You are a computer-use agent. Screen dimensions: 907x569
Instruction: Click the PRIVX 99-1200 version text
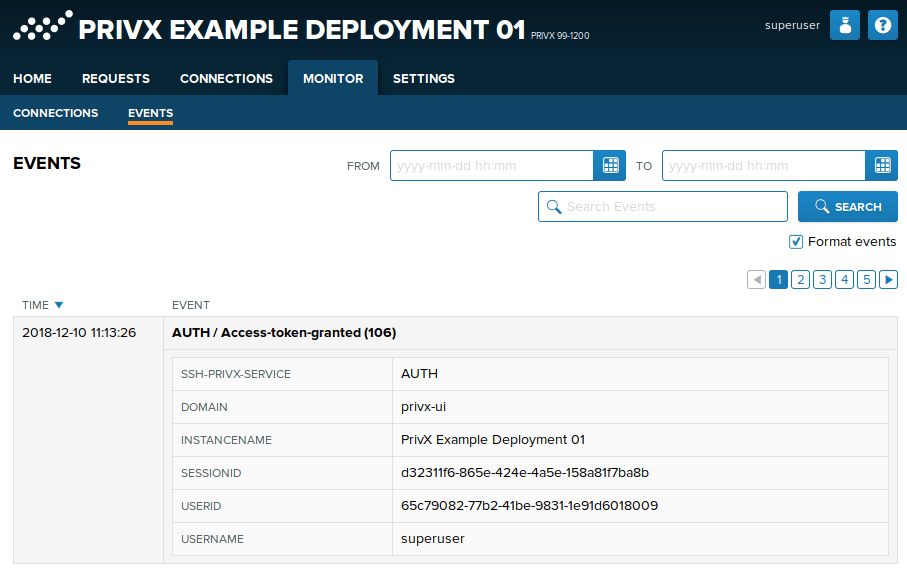(x=560, y=35)
